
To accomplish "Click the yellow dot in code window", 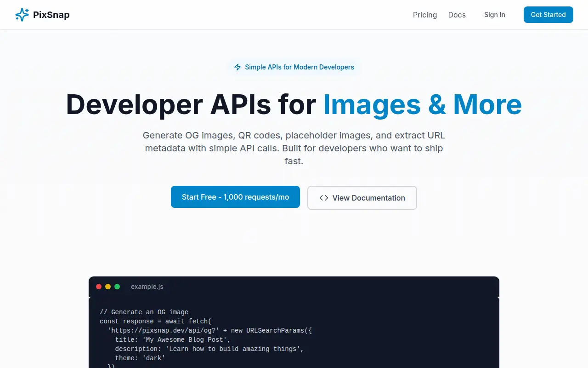I will [x=108, y=287].
